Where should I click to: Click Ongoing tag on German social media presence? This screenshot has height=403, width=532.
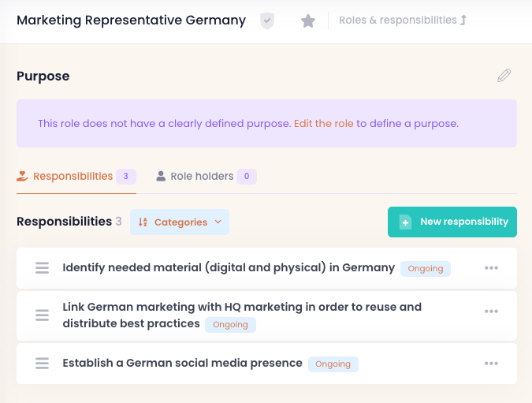coord(333,364)
